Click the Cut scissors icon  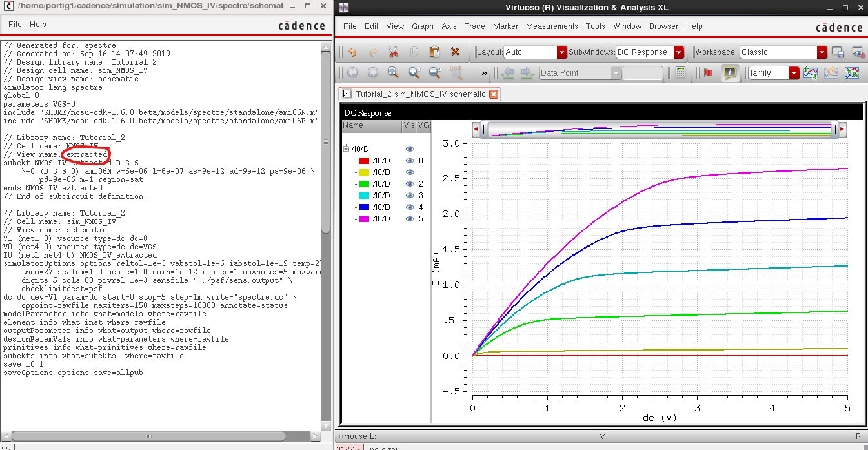click(393, 52)
